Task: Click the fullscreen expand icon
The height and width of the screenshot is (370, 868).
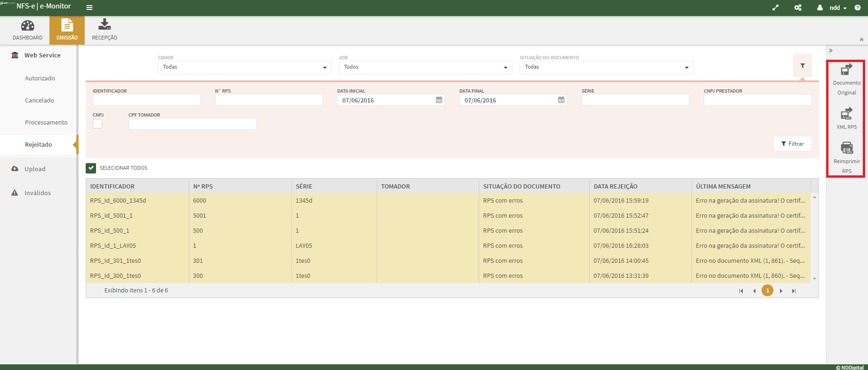Action: point(776,8)
